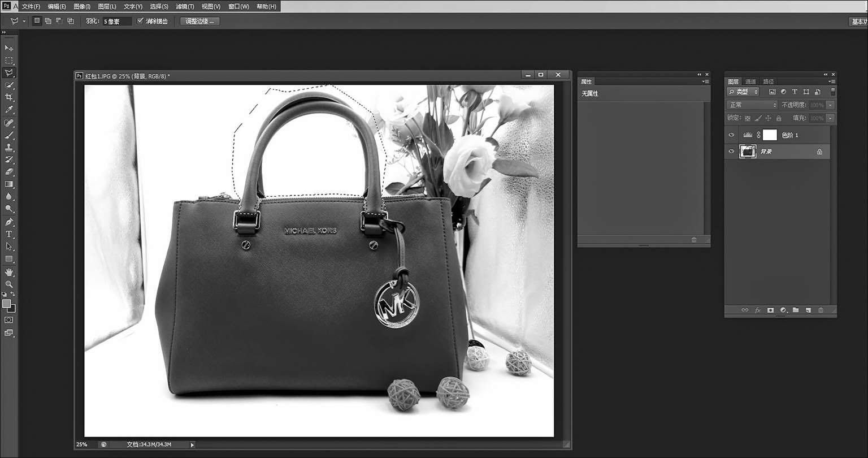
Task: Open the opacity slider dropdown arrow
Action: pyautogui.click(x=830, y=105)
